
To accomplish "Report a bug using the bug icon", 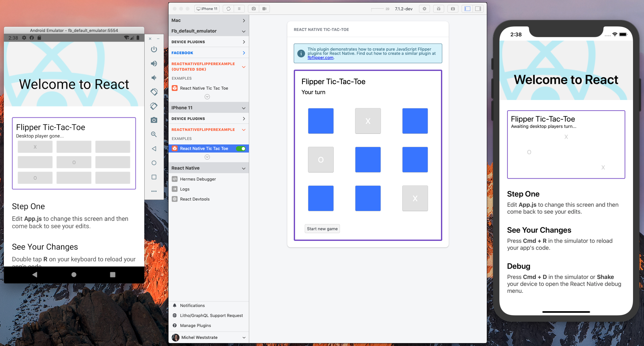I will (438, 9).
